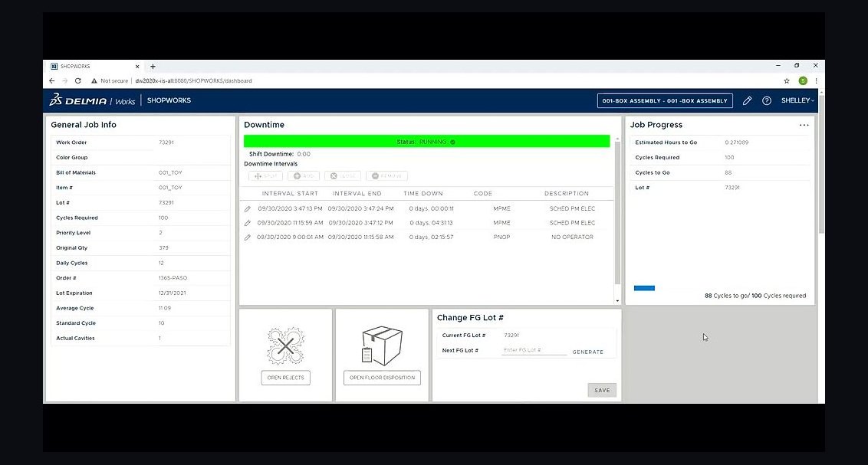This screenshot has width=868, height=465.
Task: Click the browser back arrow
Action: (52, 80)
